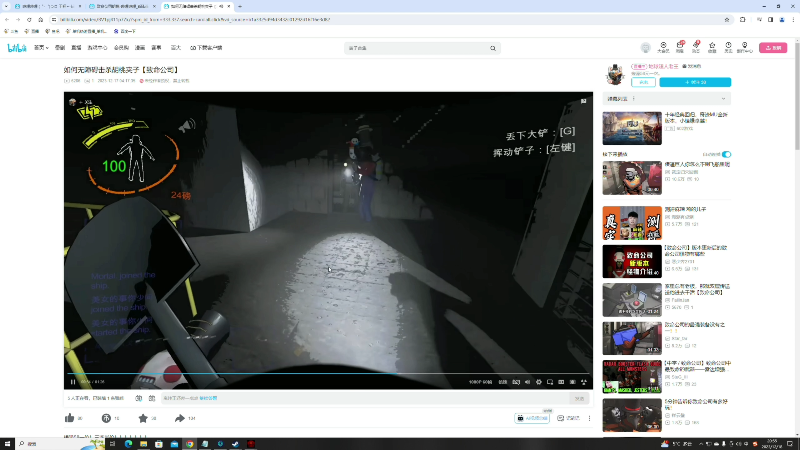This screenshot has height=450, width=800.
Task: Open the Windows Start menu
Action: tap(7, 444)
